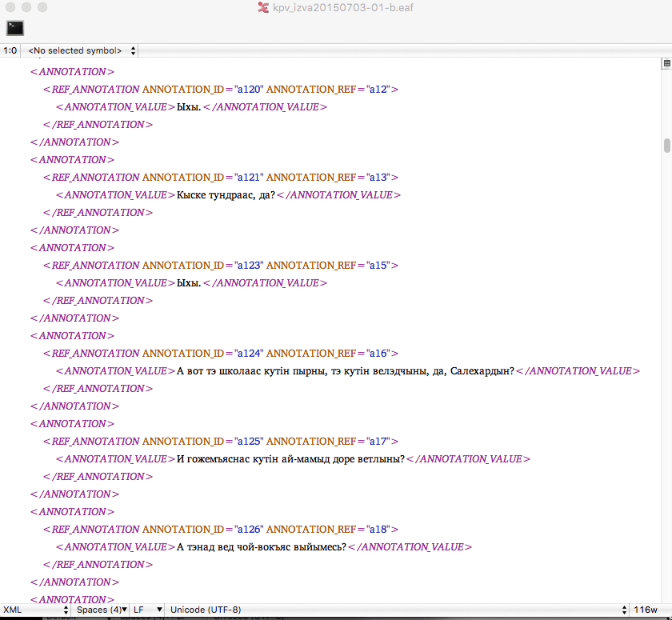Click the annotation ref value "a13"

pos(378,177)
